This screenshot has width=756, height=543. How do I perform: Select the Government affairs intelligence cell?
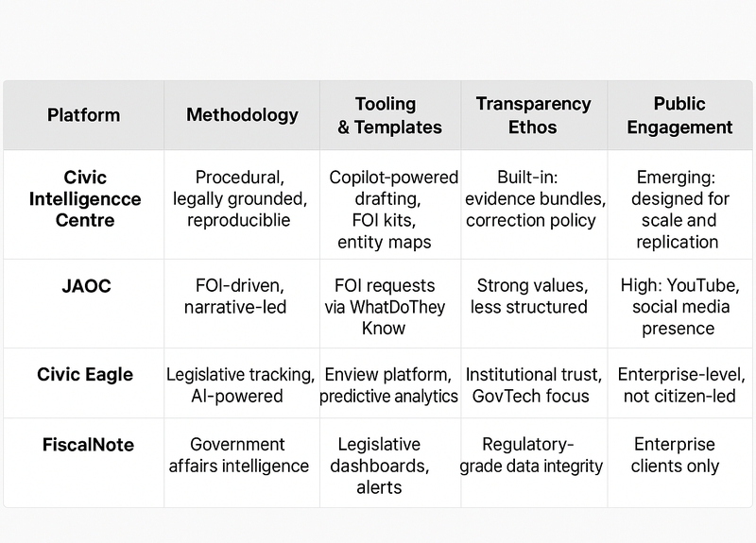click(x=242, y=454)
